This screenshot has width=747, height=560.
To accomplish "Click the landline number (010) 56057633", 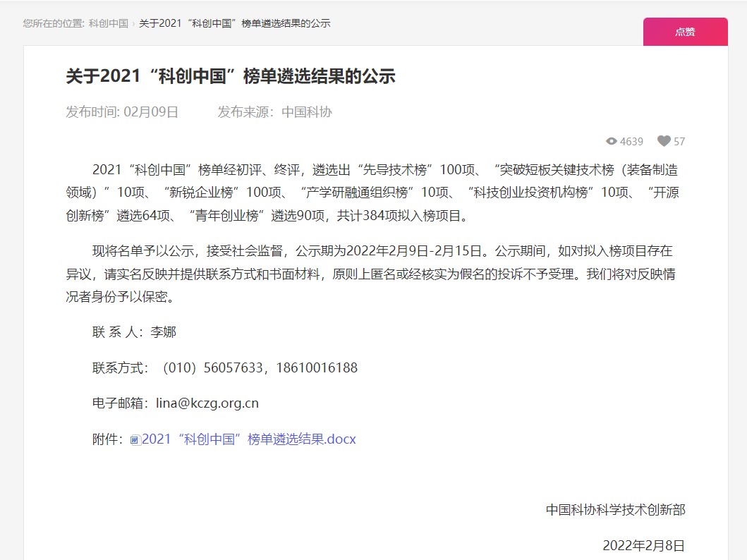I will (212, 367).
